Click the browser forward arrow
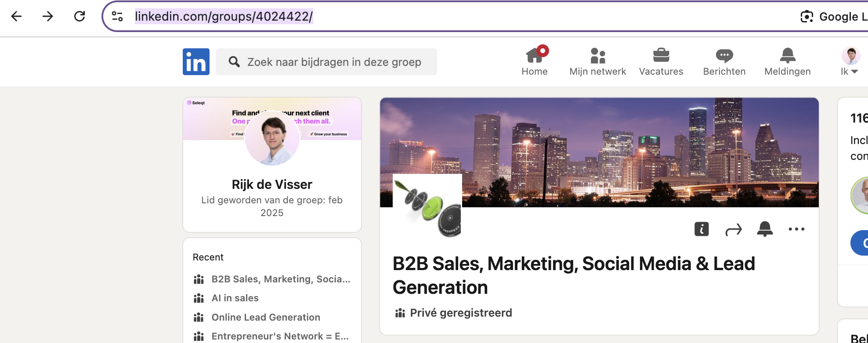This screenshot has height=343, width=868. coord(47,16)
